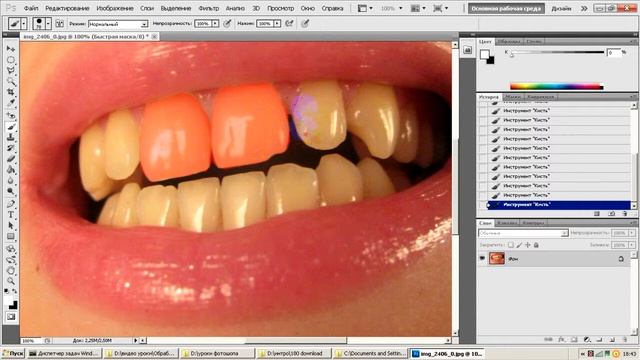Select the History Brush tool
640x360 pixels.
pyautogui.click(x=11, y=148)
